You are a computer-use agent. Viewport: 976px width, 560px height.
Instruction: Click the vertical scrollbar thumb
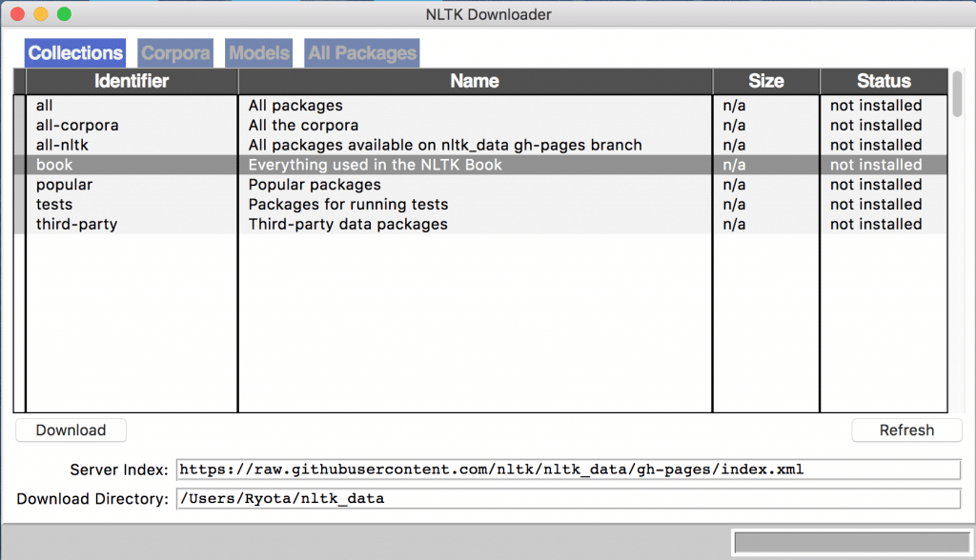pyautogui.click(x=957, y=93)
